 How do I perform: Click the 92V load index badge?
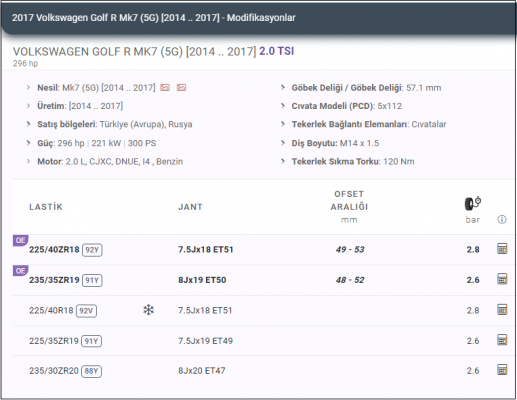pyautogui.click(x=86, y=311)
